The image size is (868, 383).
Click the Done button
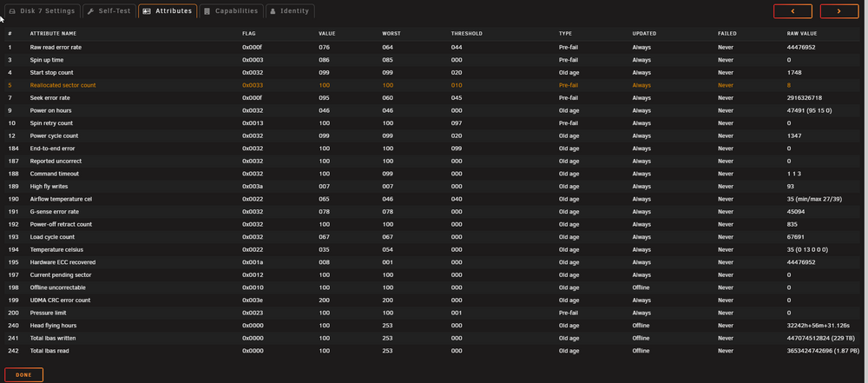(23, 375)
